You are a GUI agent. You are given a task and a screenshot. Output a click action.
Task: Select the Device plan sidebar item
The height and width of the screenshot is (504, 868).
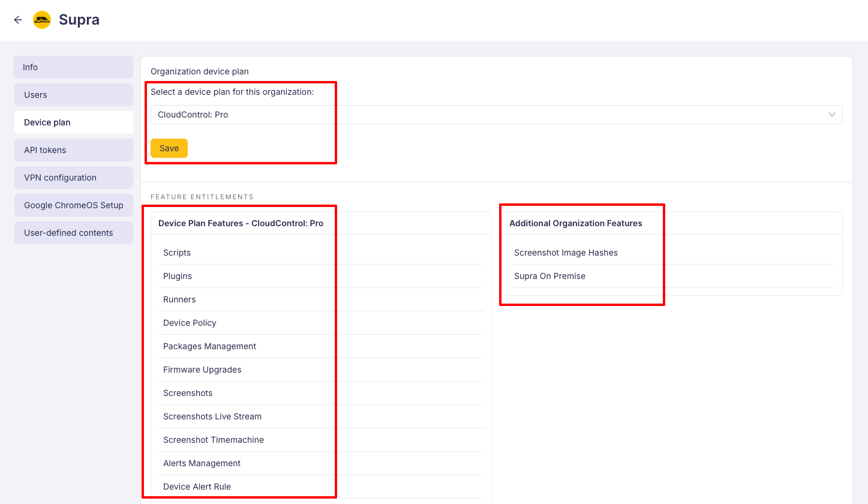click(73, 122)
